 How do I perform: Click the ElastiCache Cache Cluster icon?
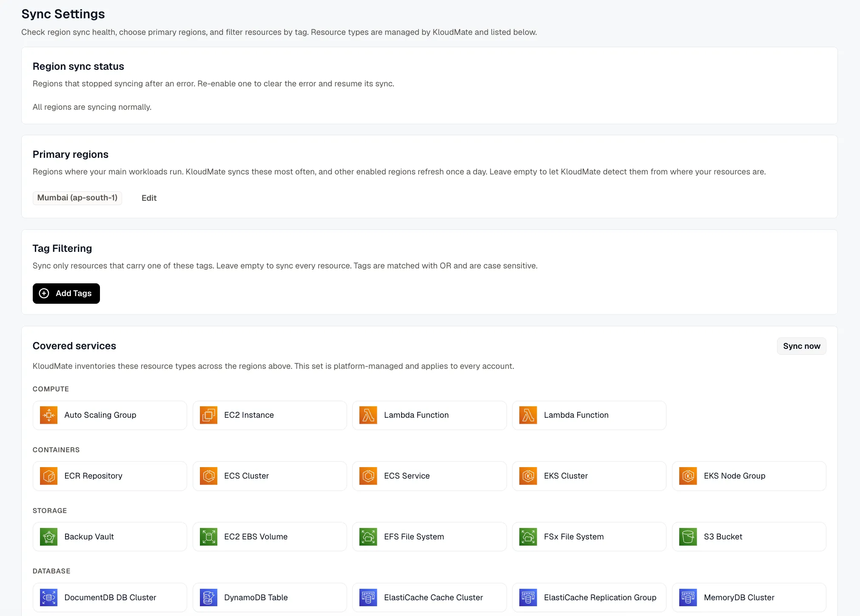point(368,598)
